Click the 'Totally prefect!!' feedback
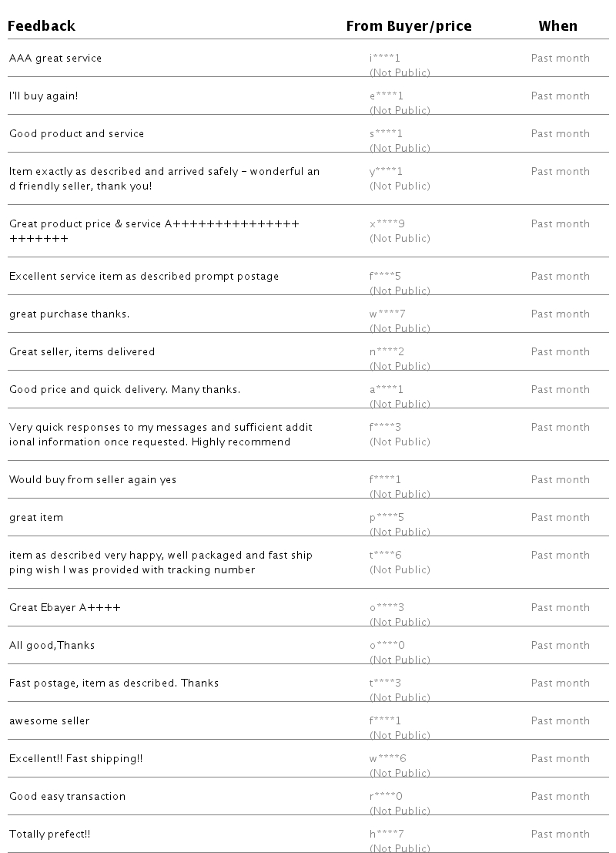The image size is (616, 853). 50,835
